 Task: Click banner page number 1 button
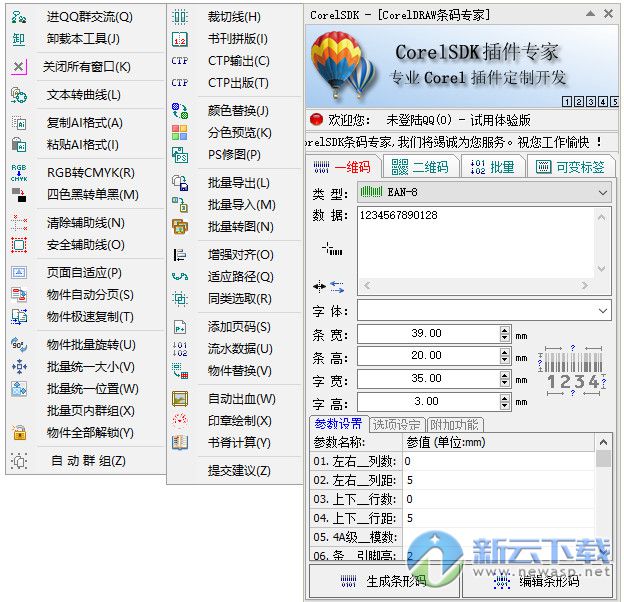[567, 102]
